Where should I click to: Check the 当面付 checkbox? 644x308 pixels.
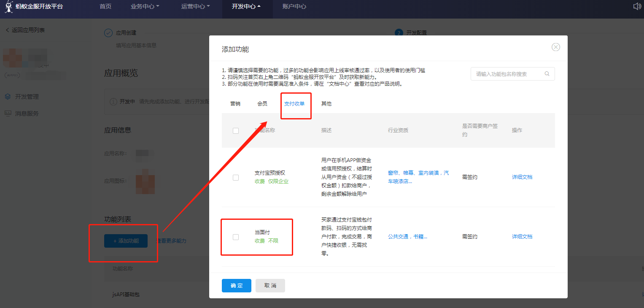click(x=236, y=237)
